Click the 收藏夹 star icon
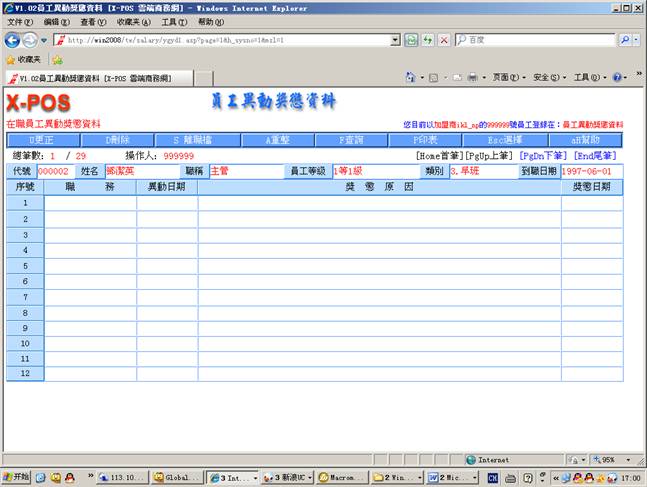The image size is (647, 487). coord(11,59)
